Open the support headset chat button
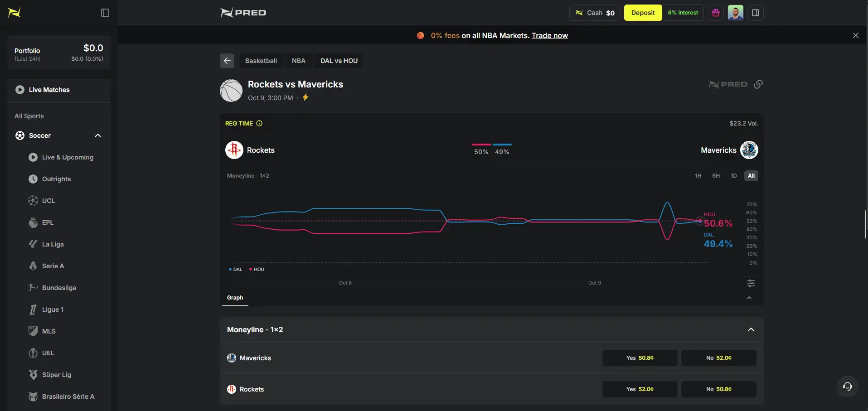 (847, 387)
